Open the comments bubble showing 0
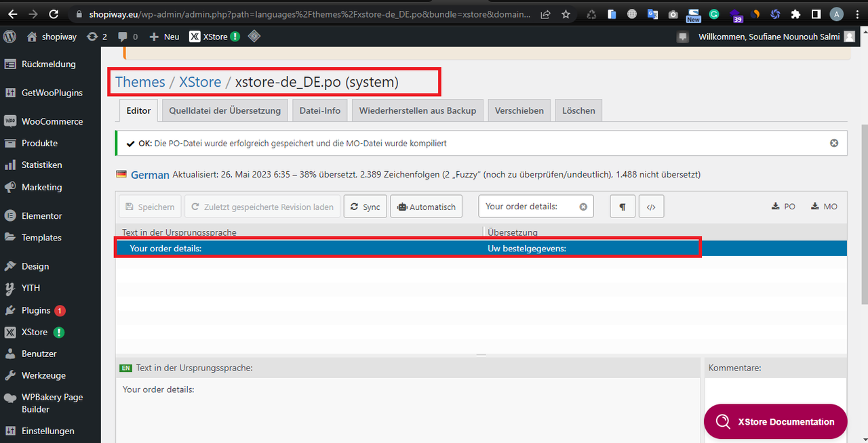The height and width of the screenshot is (443, 868). (x=127, y=37)
